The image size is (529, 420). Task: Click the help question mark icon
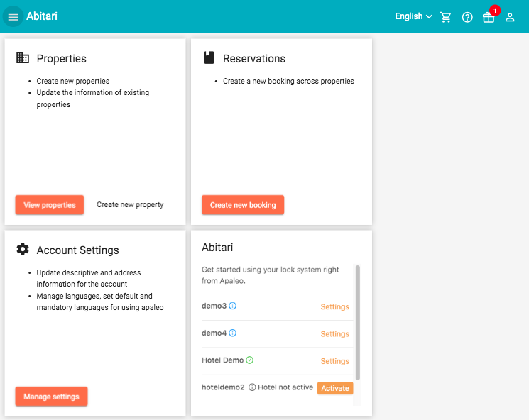[467, 17]
